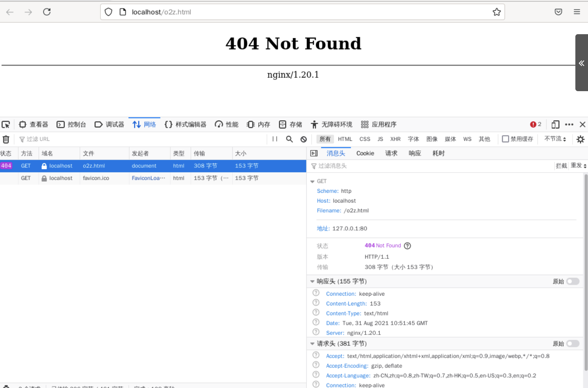Open the devtools three-dot options menu
This screenshot has height=388, width=588.
click(x=569, y=124)
